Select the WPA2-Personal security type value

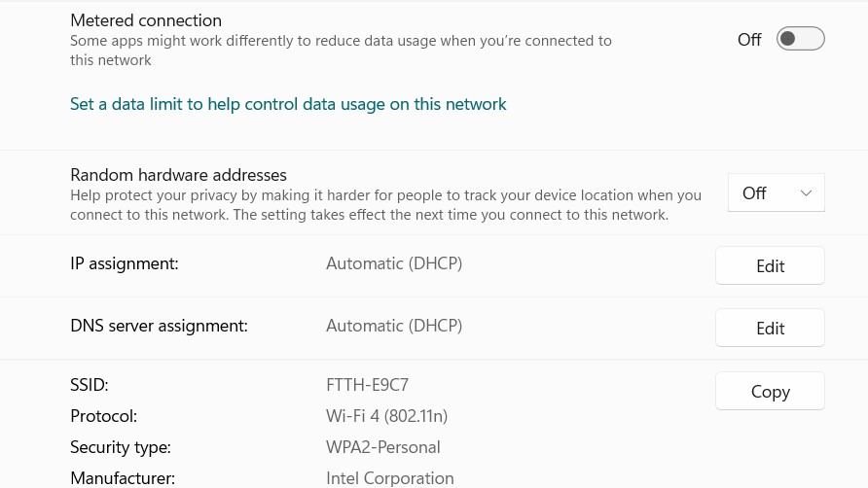click(x=383, y=447)
